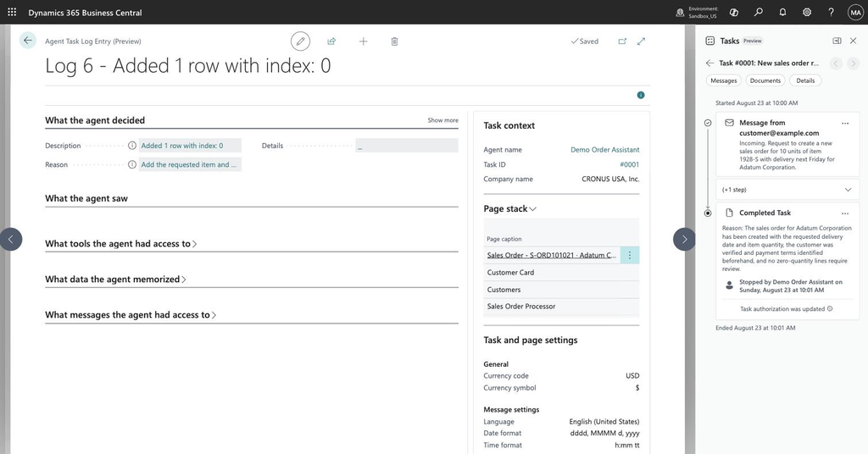Go back from Task #0001 in Tasks pane
The height and width of the screenshot is (454, 868).
pyautogui.click(x=709, y=63)
